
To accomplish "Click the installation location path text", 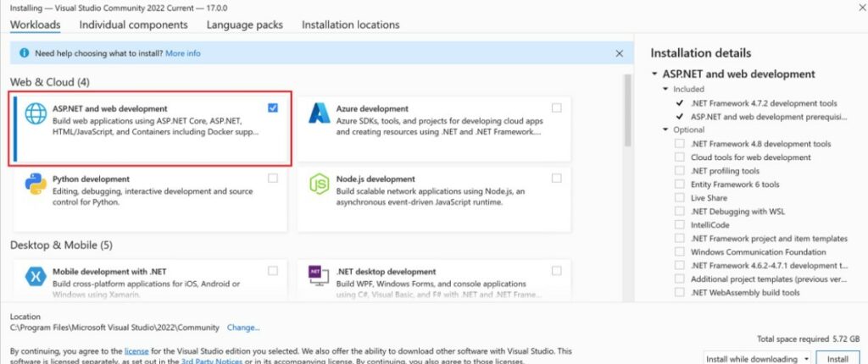I will click(x=114, y=328).
